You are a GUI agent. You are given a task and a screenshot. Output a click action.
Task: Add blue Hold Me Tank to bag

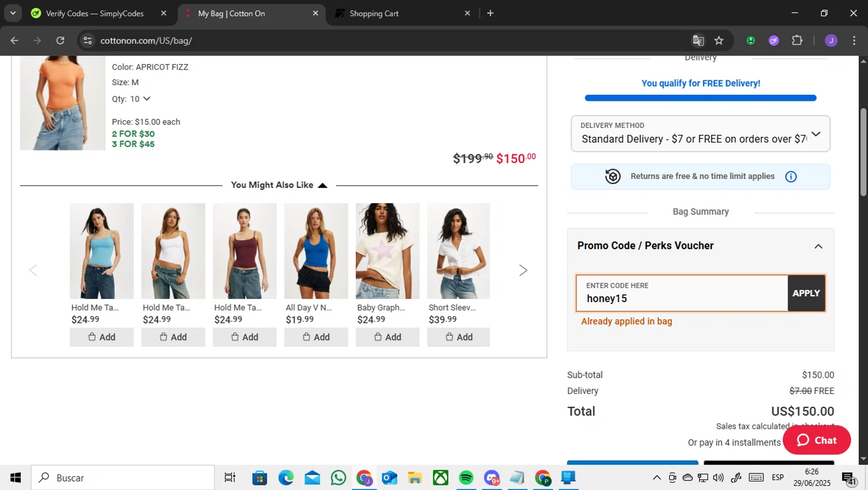102,337
